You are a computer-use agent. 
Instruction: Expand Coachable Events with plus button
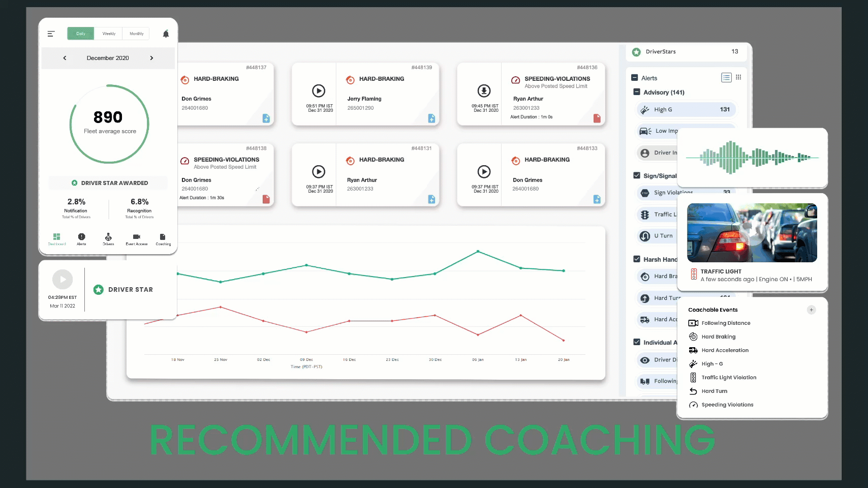pos(811,310)
